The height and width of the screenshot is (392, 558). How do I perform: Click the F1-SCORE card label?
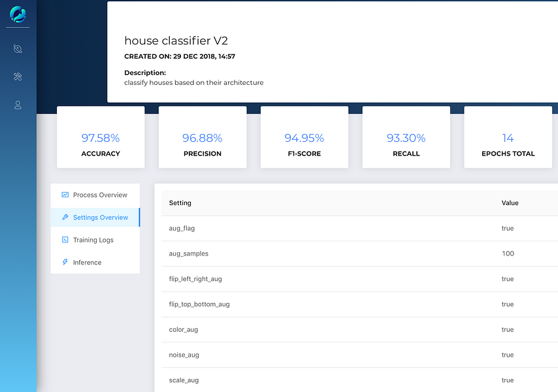[304, 154]
